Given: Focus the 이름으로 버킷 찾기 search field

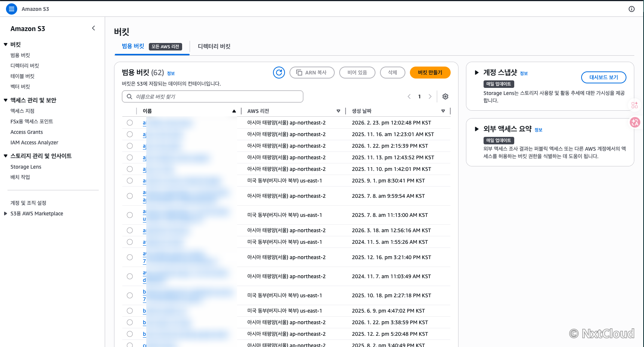Looking at the screenshot, I should pos(212,96).
